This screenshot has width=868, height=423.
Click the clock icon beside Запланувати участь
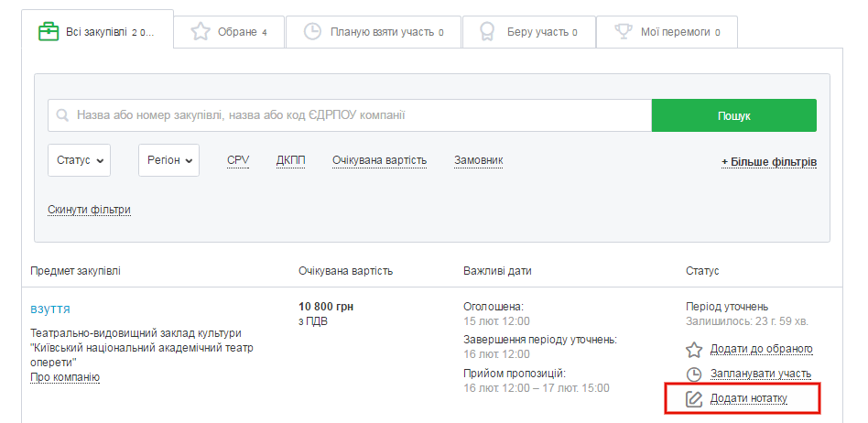tap(694, 374)
